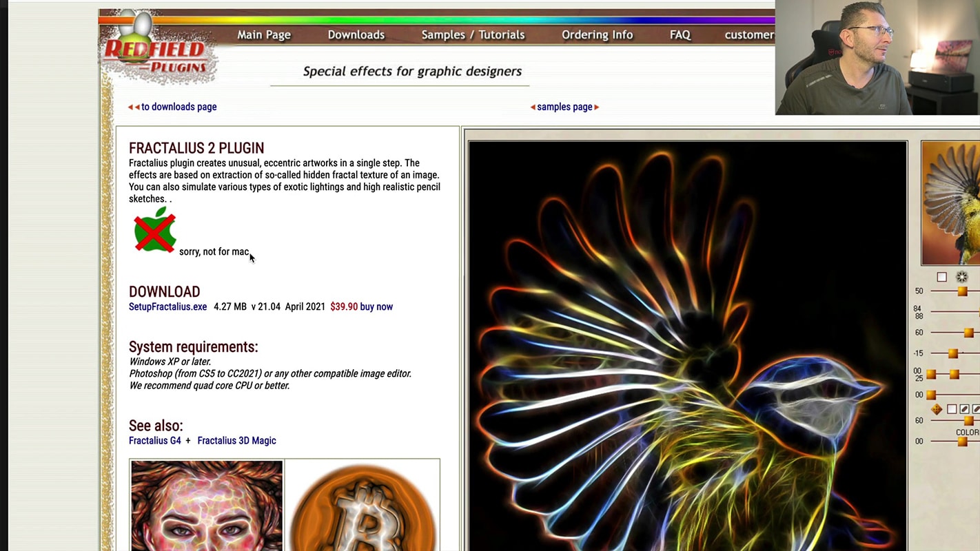Open the colorful woman face sample thumbnail
980x551 pixels.
coord(207,506)
